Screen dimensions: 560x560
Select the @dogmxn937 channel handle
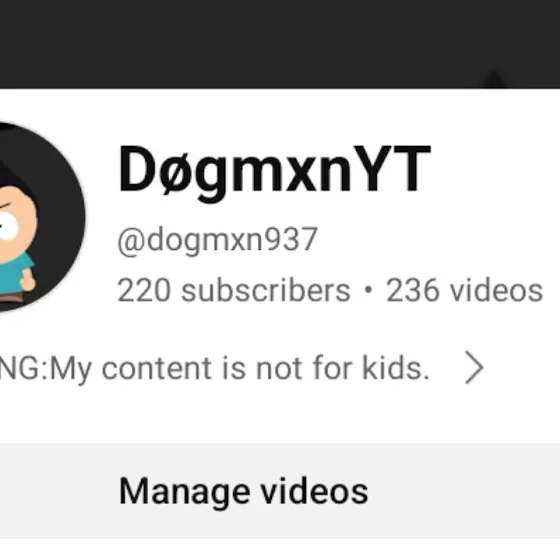pos(217,240)
